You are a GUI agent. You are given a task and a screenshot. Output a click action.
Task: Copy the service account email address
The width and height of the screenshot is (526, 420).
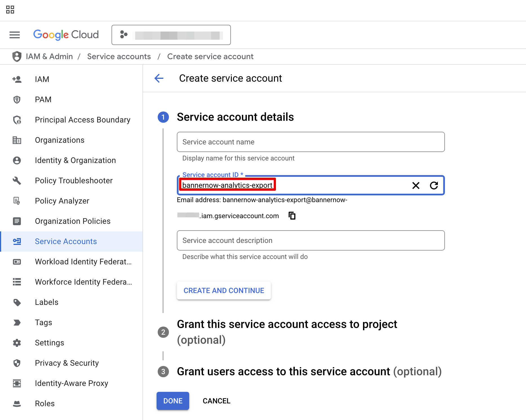[x=292, y=216]
